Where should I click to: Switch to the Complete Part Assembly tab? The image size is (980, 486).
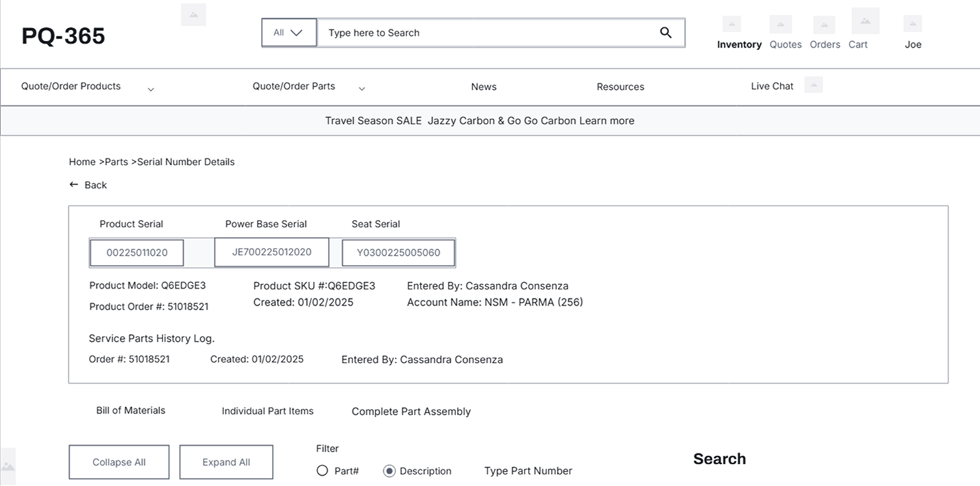pos(411,412)
